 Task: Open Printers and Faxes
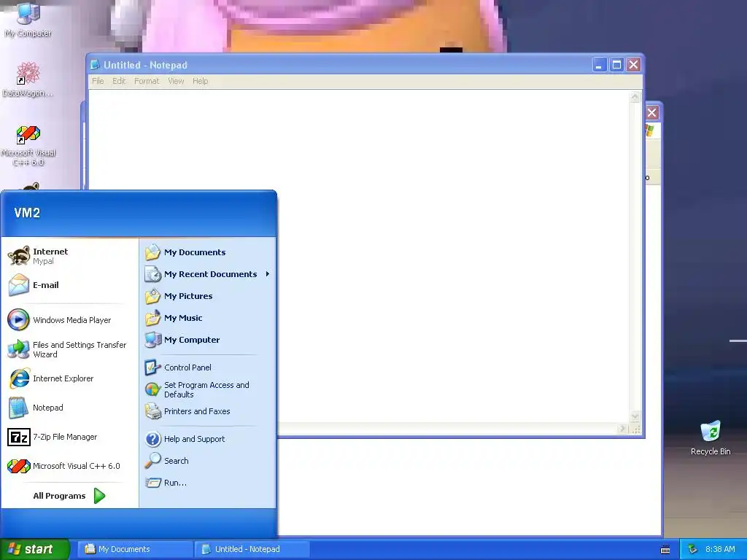(x=208, y=411)
